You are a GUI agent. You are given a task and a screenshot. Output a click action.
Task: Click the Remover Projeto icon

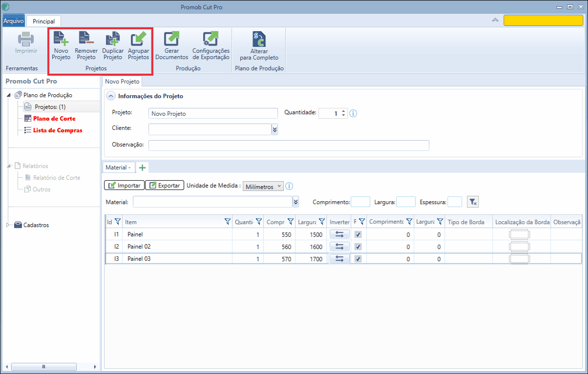pos(86,39)
